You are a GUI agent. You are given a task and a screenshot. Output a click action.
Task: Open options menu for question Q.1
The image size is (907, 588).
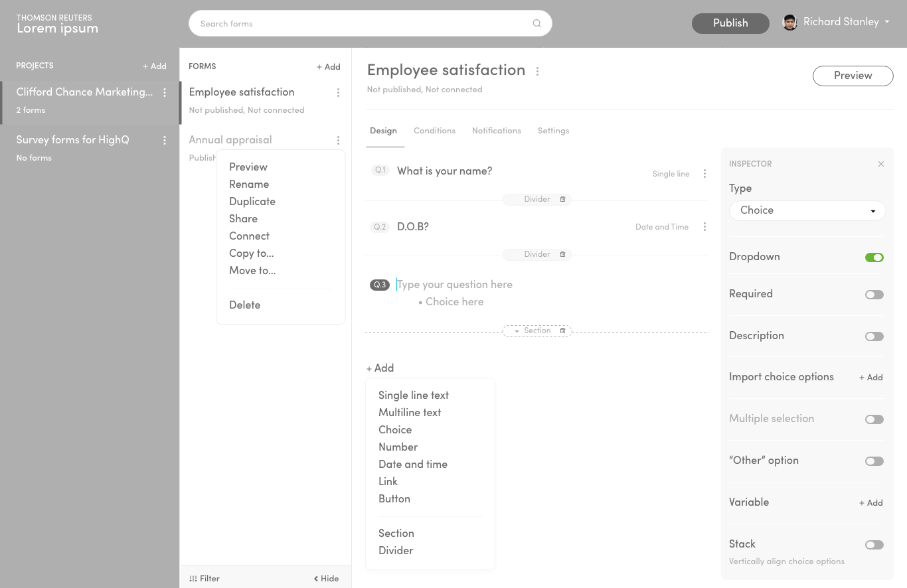coord(704,174)
